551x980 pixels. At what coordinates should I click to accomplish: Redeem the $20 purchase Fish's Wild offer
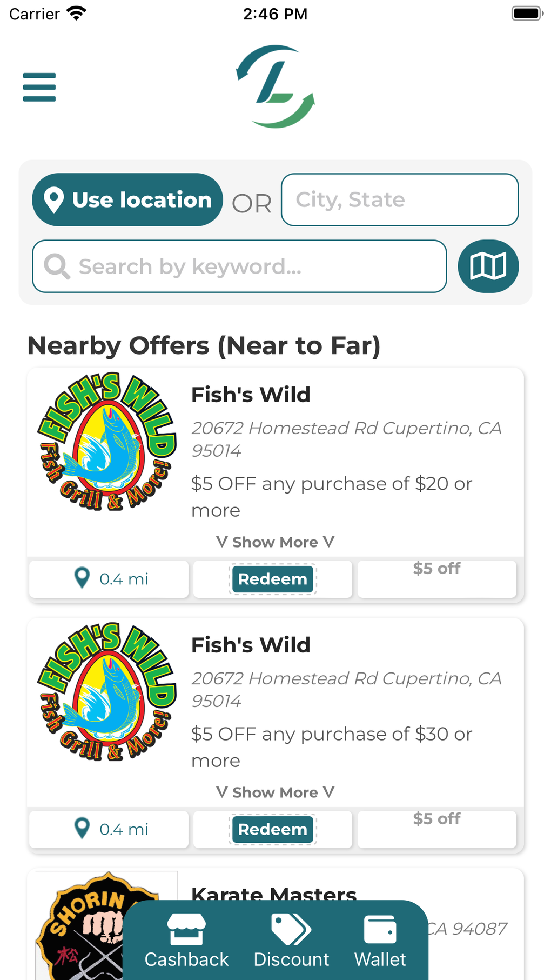pos(273,579)
